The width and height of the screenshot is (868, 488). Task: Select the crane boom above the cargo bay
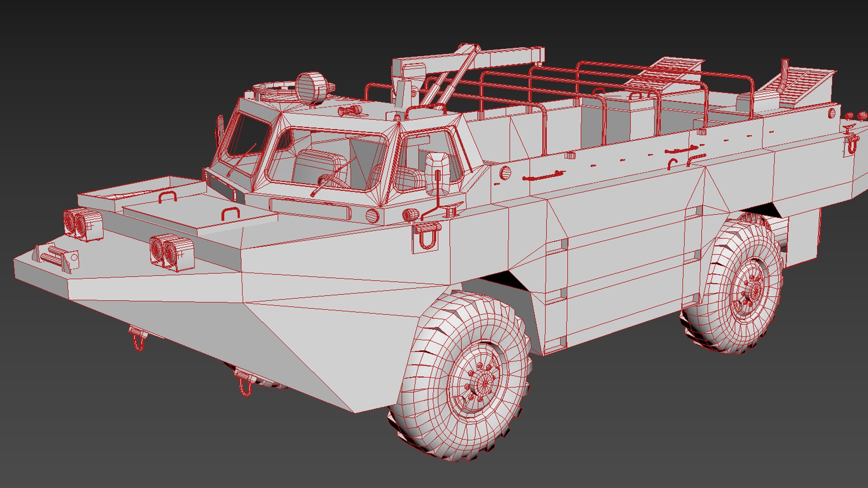468,60
